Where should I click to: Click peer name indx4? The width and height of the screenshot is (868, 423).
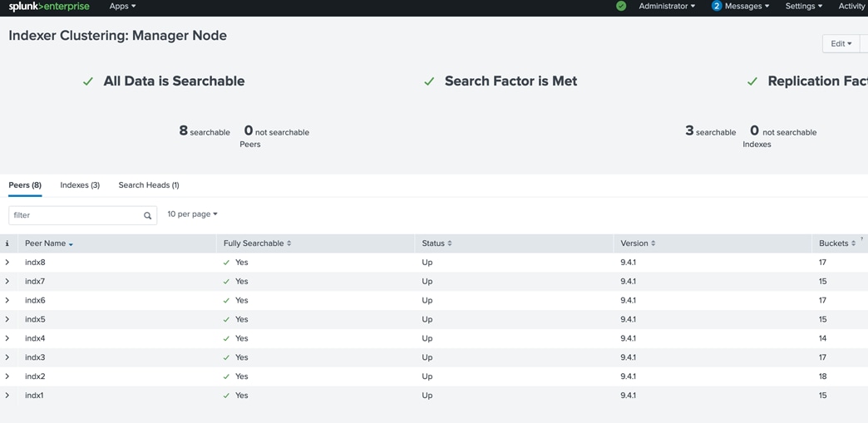[35, 338]
